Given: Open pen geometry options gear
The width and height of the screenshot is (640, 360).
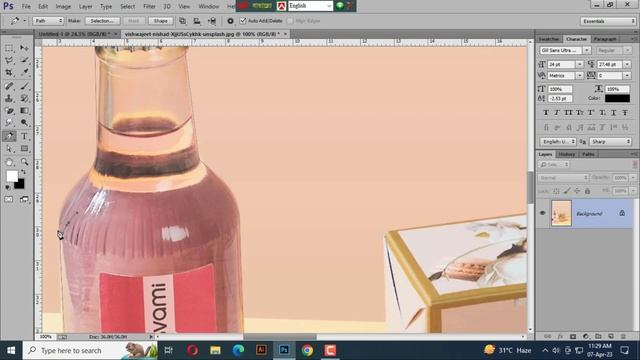Looking at the screenshot, I should 230,21.
